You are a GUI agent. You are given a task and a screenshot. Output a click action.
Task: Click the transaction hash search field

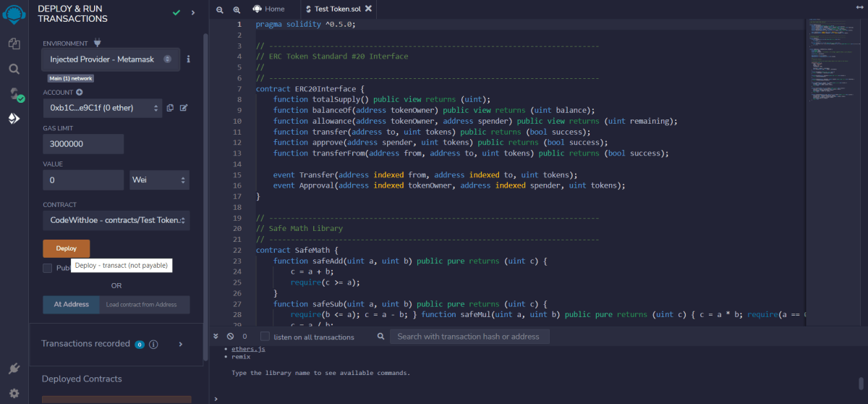click(x=469, y=336)
